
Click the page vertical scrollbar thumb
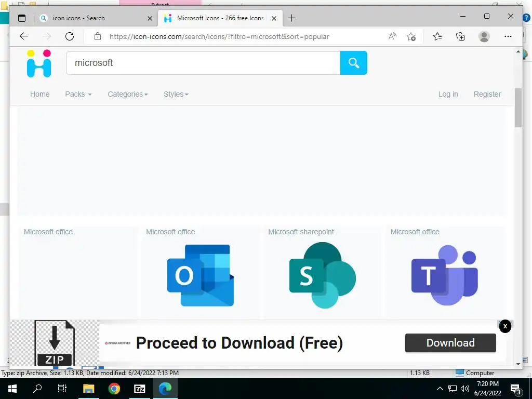(x=518, y=108)
